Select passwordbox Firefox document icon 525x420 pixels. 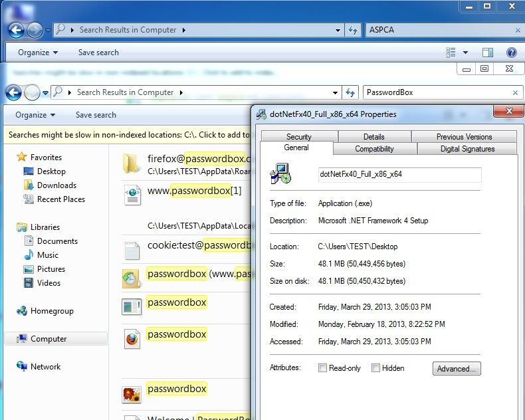[x=132, y=339]
